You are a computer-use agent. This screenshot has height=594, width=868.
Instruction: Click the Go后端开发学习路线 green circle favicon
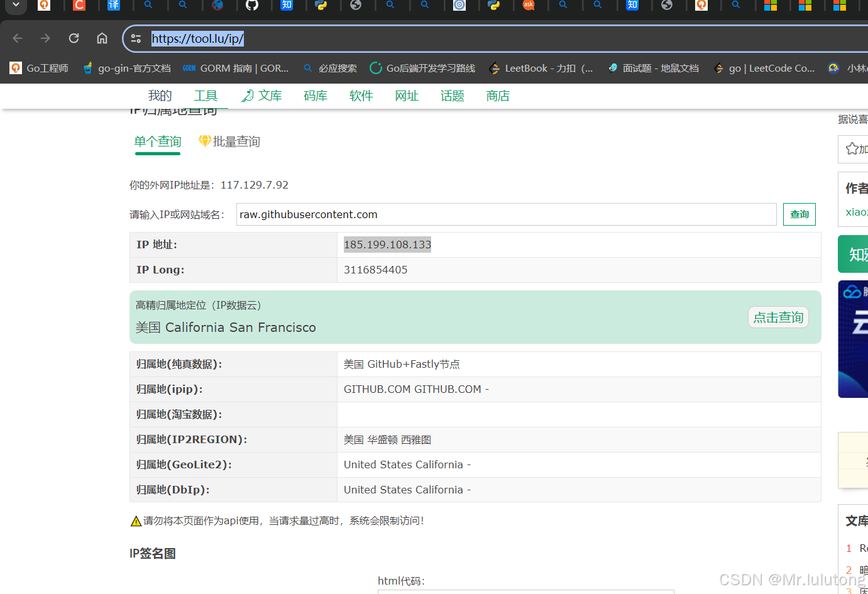click(x=376, y=68)
